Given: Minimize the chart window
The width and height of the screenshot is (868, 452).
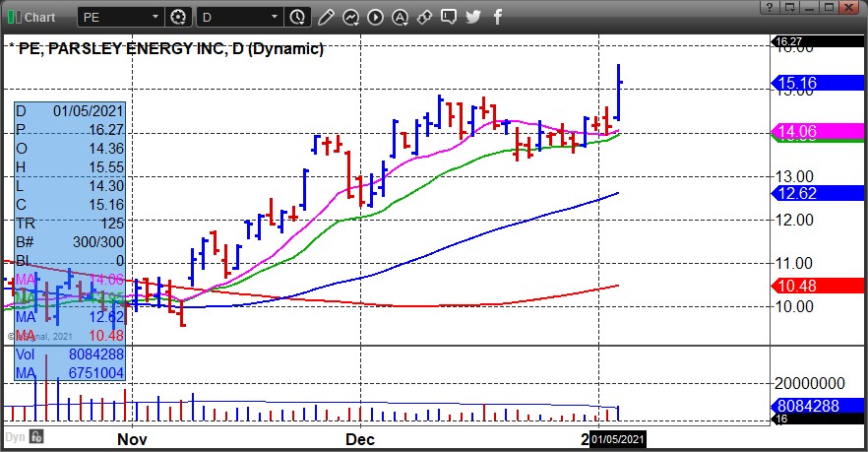Looking at the screenshot, I should pyautogui.click(x=809, y=7).
